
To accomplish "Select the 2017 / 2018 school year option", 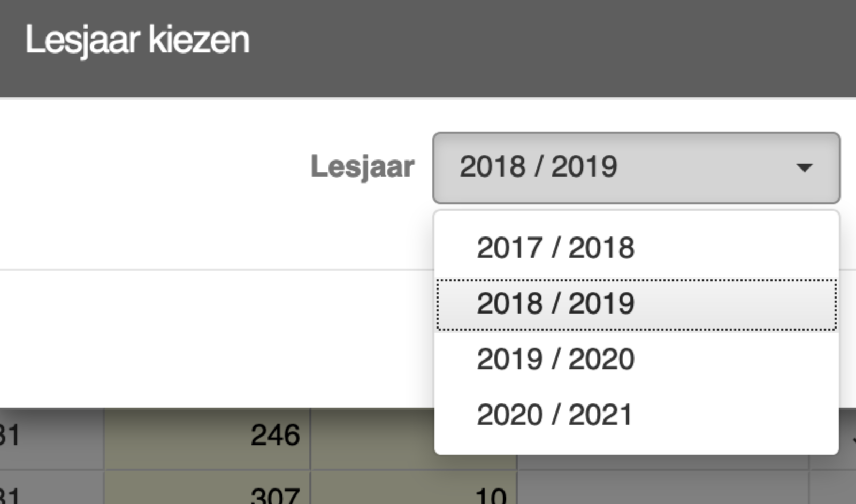I will pyautogui.click(x=555, y=248).
